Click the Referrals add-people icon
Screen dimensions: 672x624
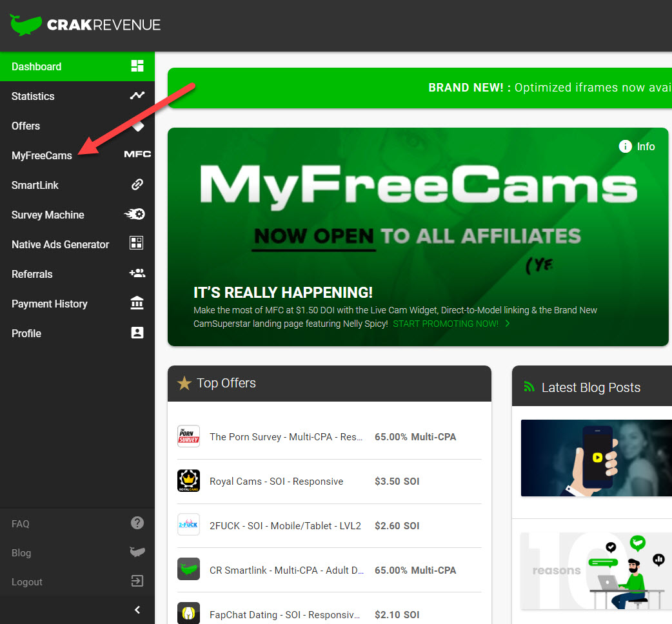137,273
